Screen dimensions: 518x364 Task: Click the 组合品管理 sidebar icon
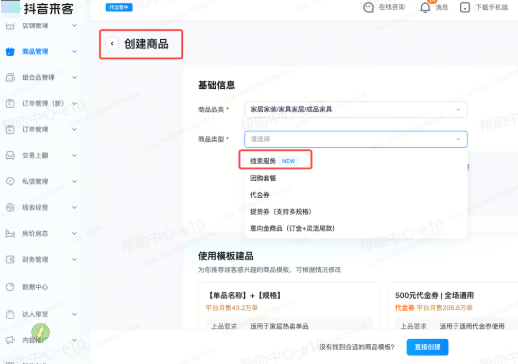click(x=10, y=78)
